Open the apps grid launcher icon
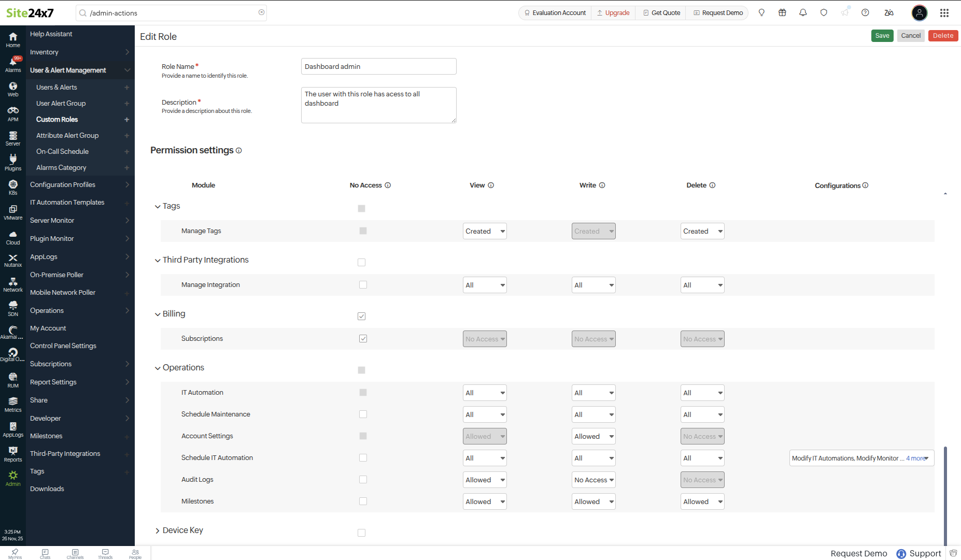 pos(944,13)
